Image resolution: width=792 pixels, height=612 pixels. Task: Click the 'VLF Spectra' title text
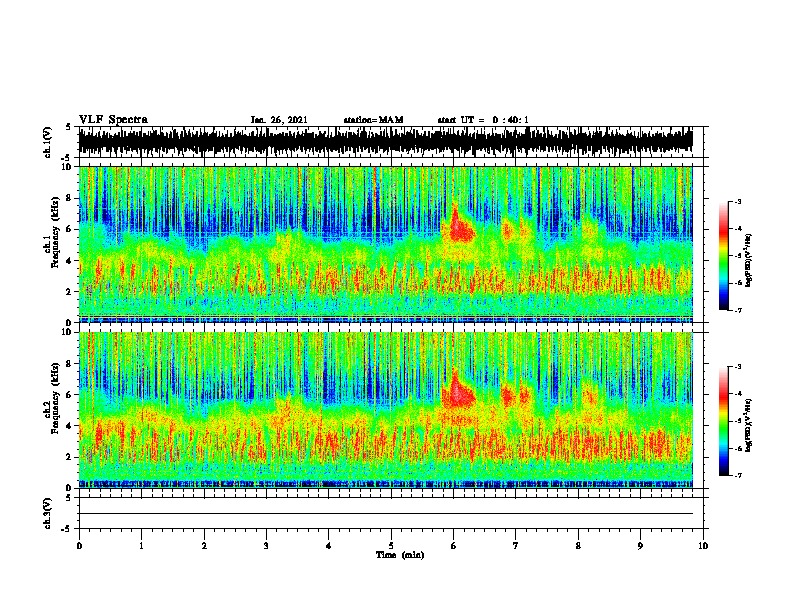pos(113,120)
